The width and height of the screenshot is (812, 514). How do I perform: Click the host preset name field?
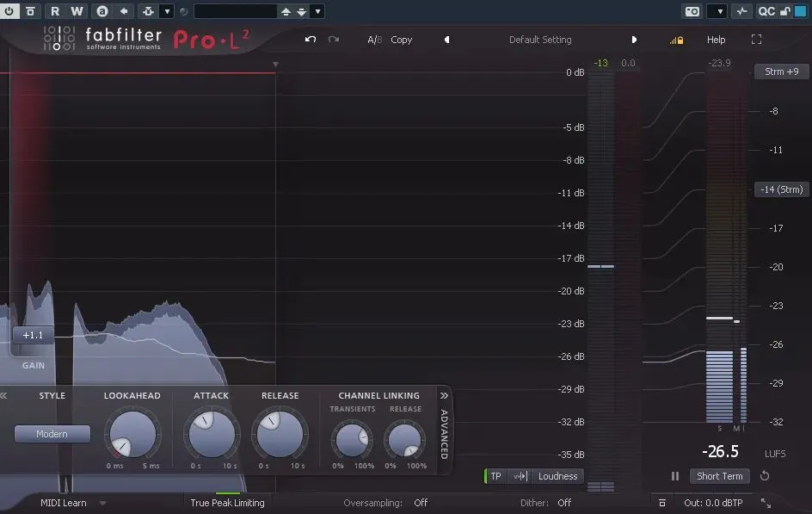point(236,11)
